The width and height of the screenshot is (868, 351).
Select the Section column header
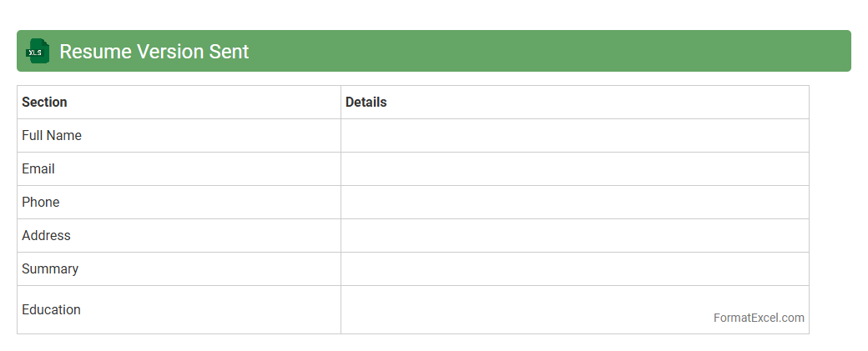179,103
